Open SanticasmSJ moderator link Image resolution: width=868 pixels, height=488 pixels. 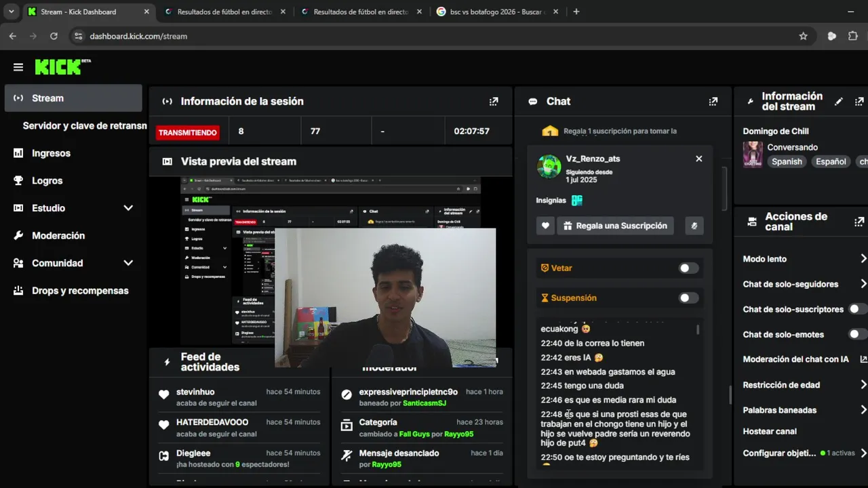pos(425,403)
